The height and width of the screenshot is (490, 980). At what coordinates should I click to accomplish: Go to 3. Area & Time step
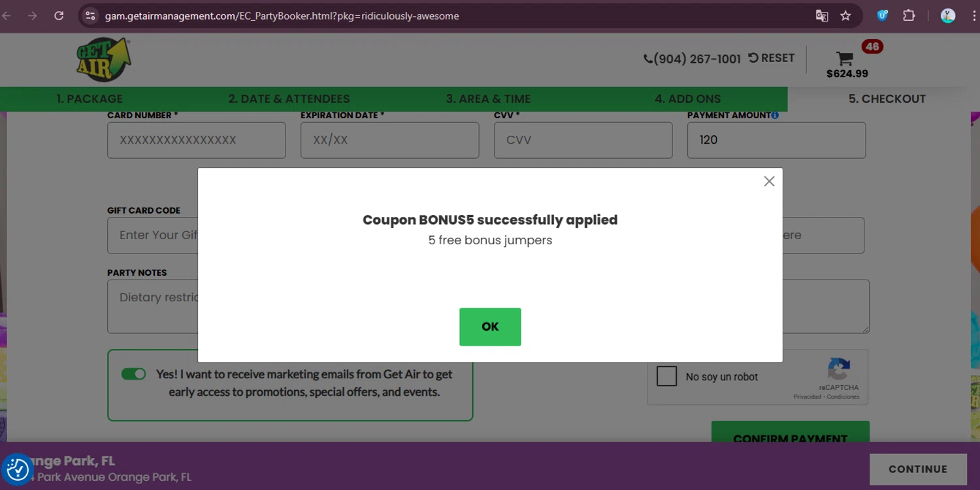point(488,99)
